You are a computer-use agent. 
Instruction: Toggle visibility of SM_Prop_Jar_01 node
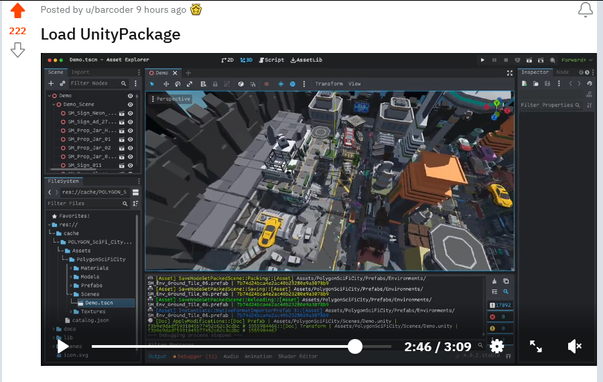[x=130, y=139]
